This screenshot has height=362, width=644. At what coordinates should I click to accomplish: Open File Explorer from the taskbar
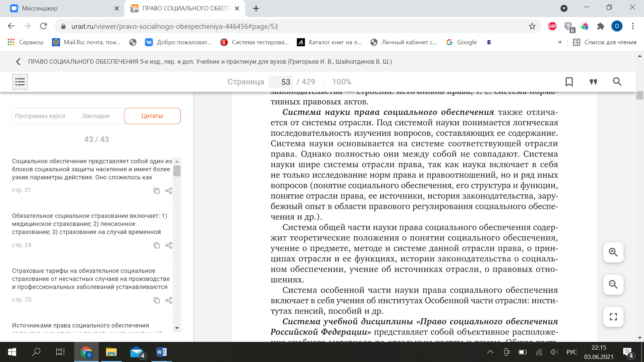tap(111, 352)
